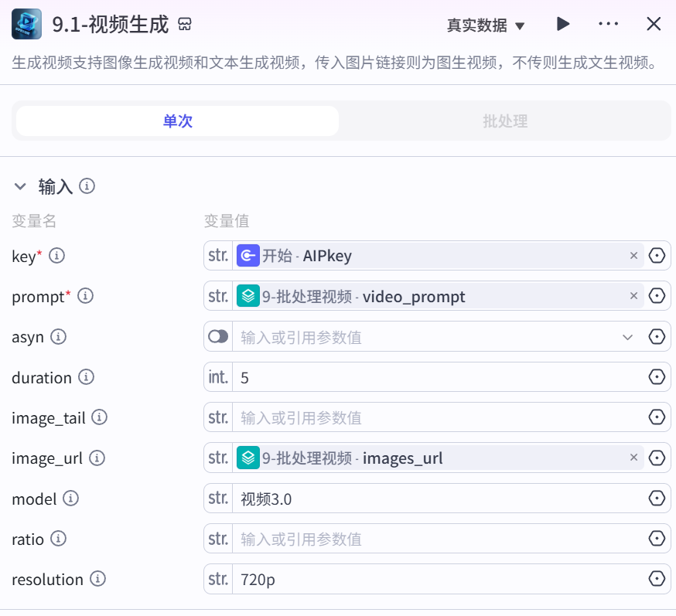Show info tooltip for resolution

coord(98,579)
